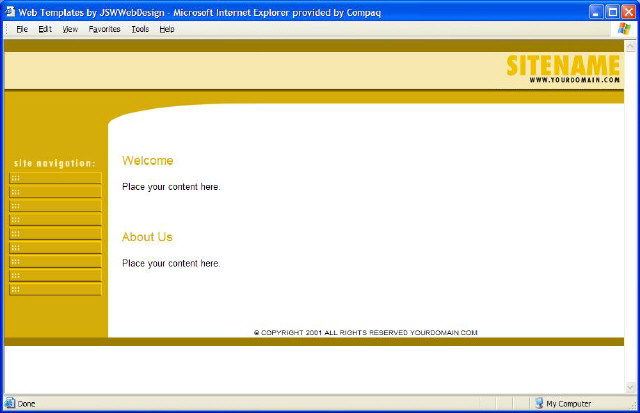The width and height of the screenshot is (640, 413).
Task: Maximize the Internet Explorer window
Action: tap(612, 10)
